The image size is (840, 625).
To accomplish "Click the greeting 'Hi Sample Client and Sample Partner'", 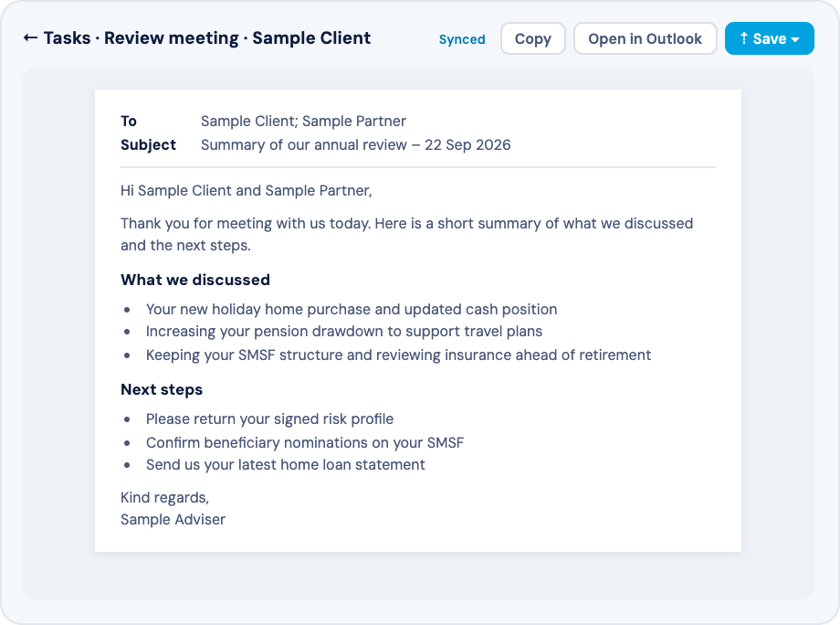I will (246, 191).
